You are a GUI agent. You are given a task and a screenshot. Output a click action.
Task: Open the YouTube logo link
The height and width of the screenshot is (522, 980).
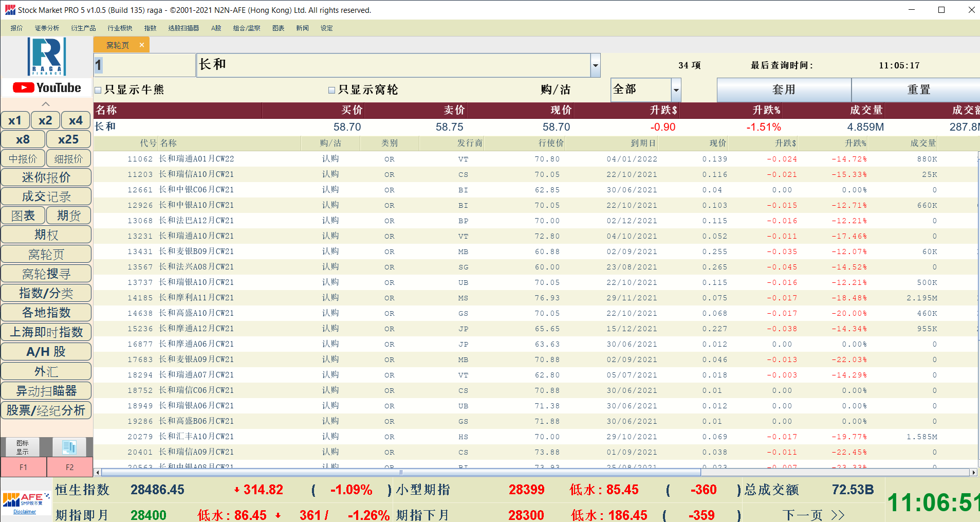[47, 88]
